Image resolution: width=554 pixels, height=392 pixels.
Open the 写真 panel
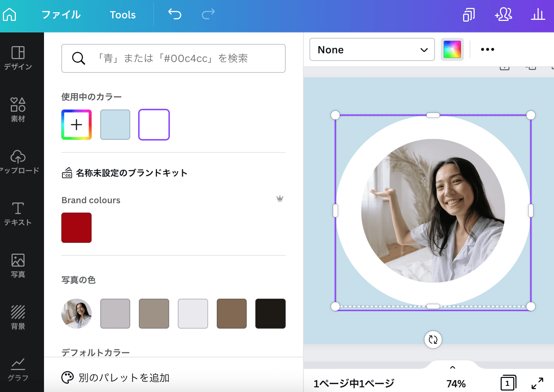[x=18, y=264]
